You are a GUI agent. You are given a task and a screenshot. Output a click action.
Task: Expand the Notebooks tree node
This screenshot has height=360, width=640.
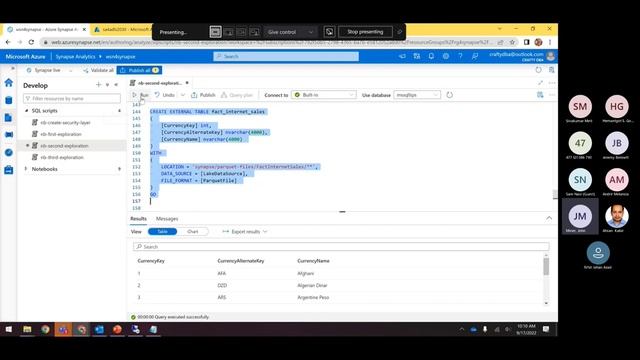click(26, 169)
